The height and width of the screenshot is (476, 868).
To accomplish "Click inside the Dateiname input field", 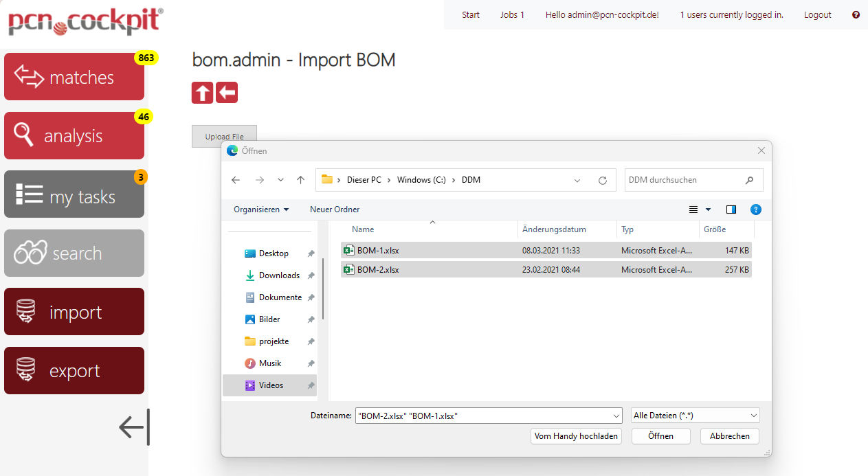I will 481,415.
